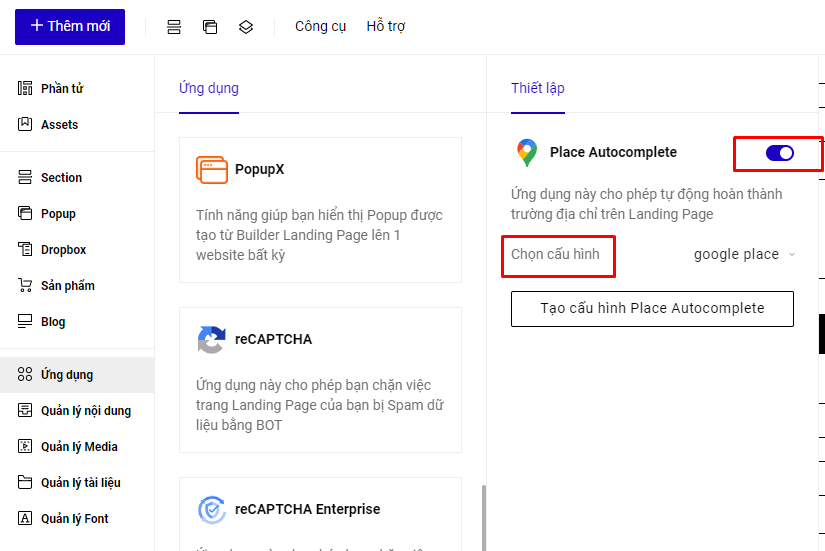Click the overlapping windows toolbar icon
The height and width of the screenshot is (551, 825).
point(210,27)
